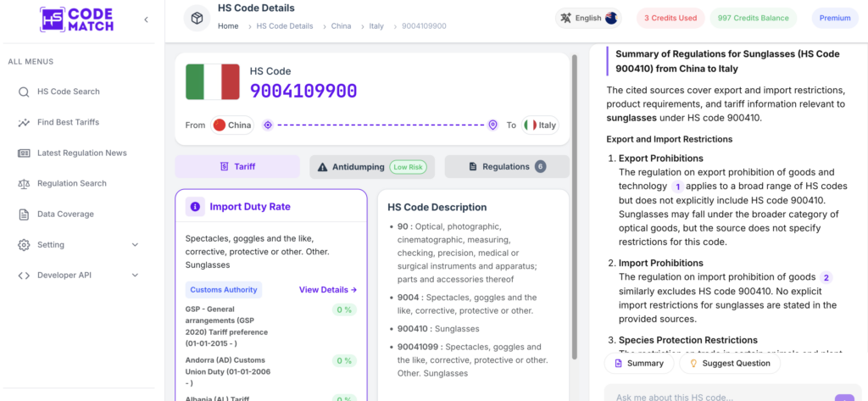
Task: Open Find Best Tariffs menu
Action: (x=69, y=122)
